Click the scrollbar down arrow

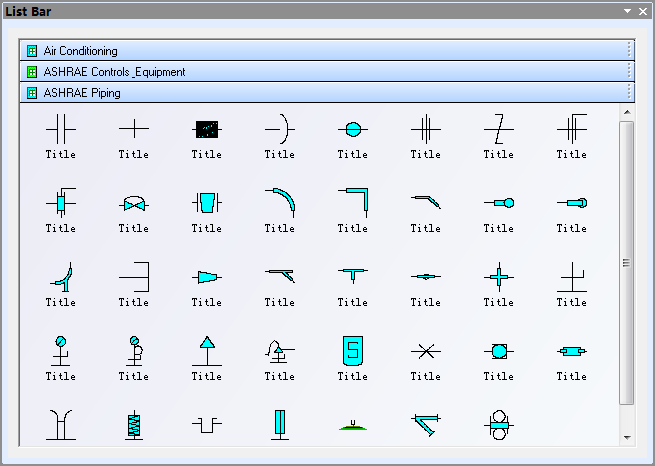[x=627, y=437]
